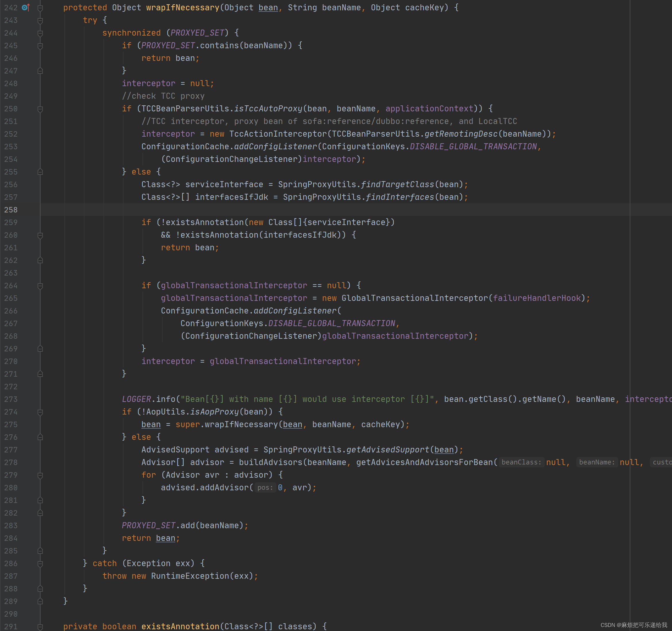
Task: Click findTargetClass method on line 256
Action: [x=397, y=184]
